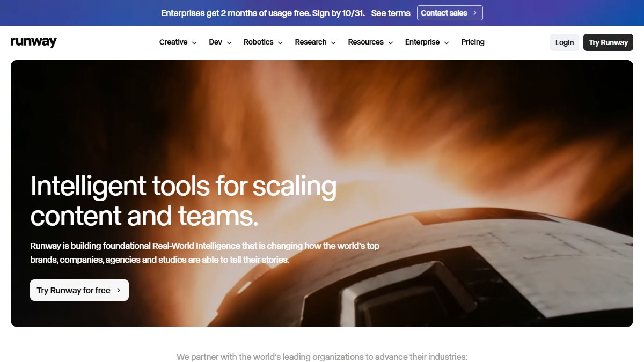Click the Try Runway button
This screenshot has width=644, height=362.
(x=608, y=42)
